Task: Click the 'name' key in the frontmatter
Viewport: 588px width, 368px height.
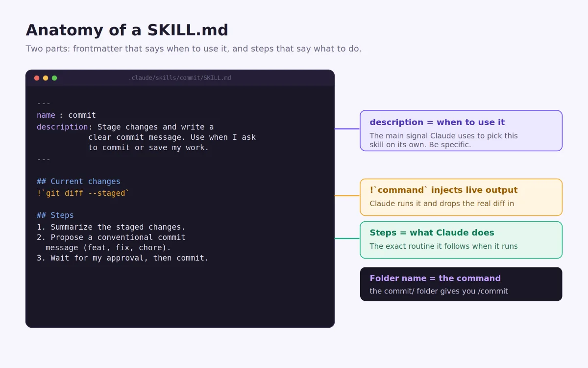Action: [x=46, y=115]
